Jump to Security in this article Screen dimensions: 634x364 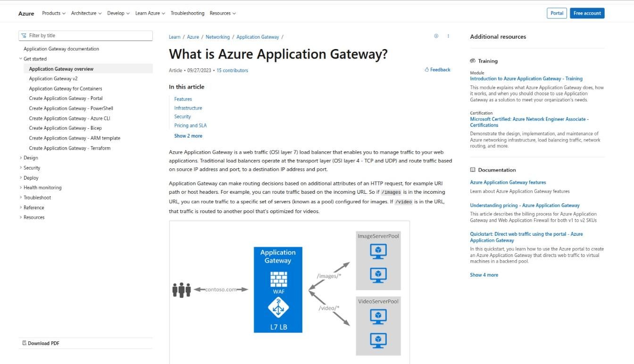pos(183,117)
